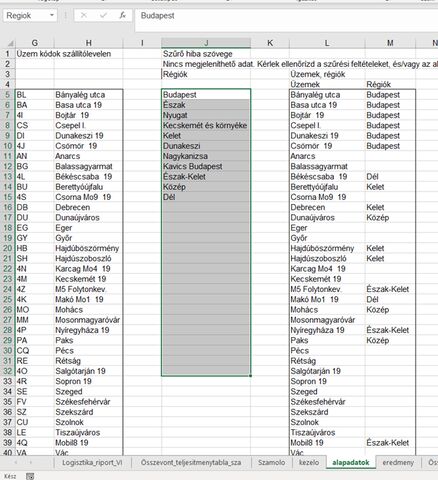Select the alapadatok sheet tab
The image size is (438, 480).
(x=351, y=463)
